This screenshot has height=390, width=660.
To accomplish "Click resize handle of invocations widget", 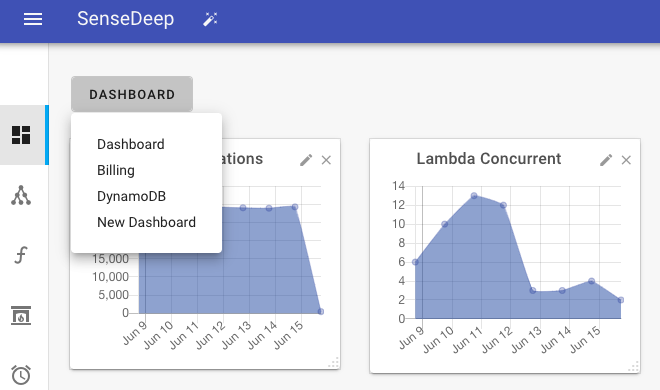I will (x=333, y=363).
